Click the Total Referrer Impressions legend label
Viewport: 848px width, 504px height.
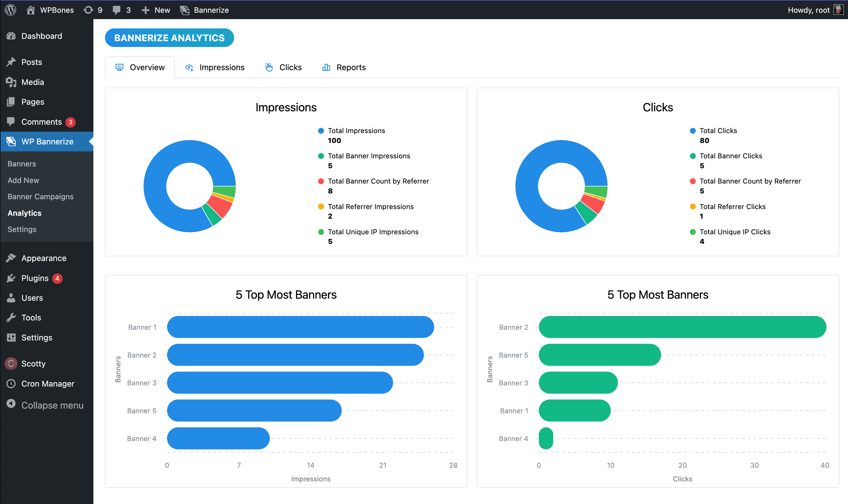(x=371, y=206)
